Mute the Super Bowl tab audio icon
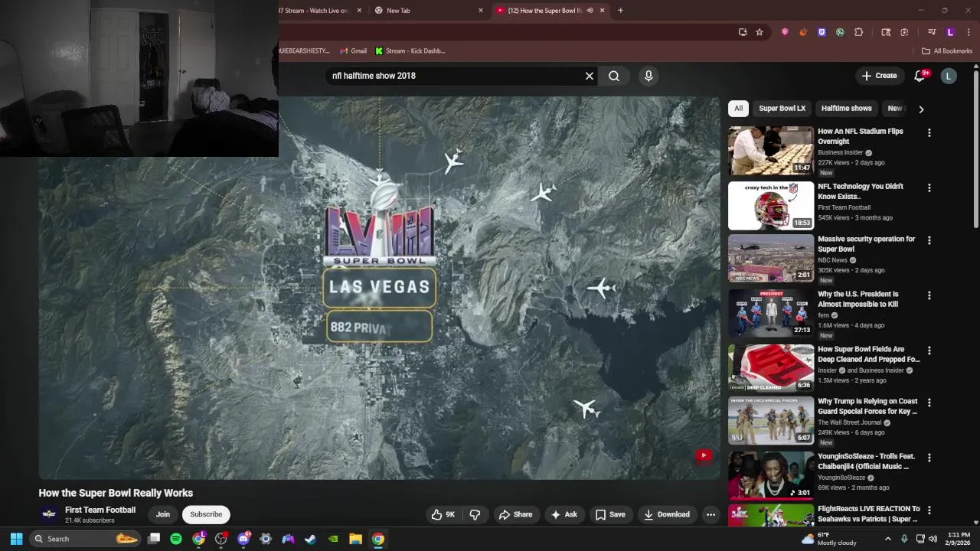Image resolution: width=980 pixels, height=551 pixels. (x=590, y=11)
